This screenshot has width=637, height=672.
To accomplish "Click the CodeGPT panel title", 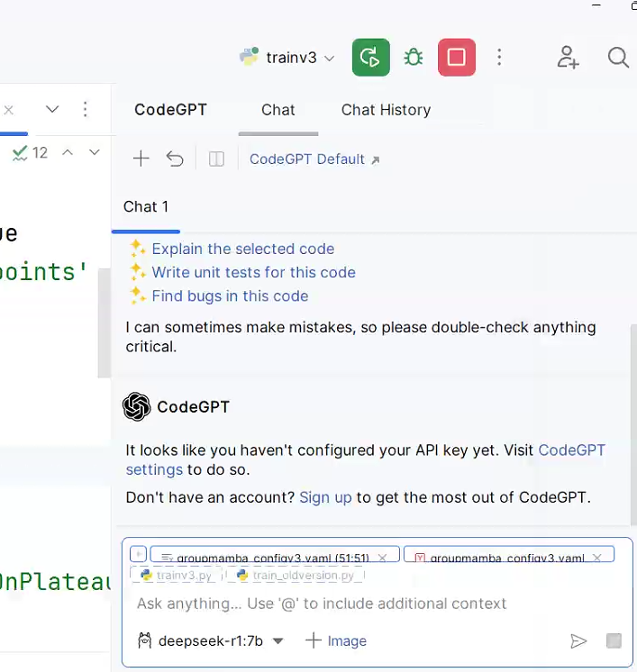I will [x=170, y=110].
